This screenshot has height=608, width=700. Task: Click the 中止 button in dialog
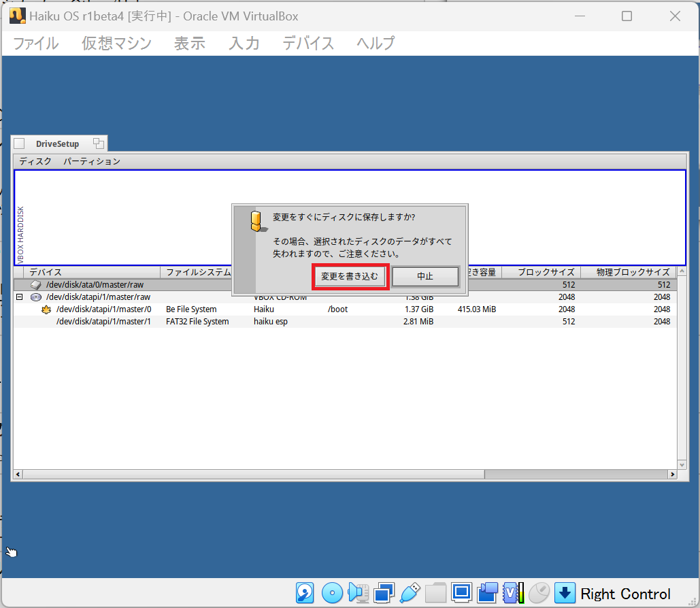[425, 276]
